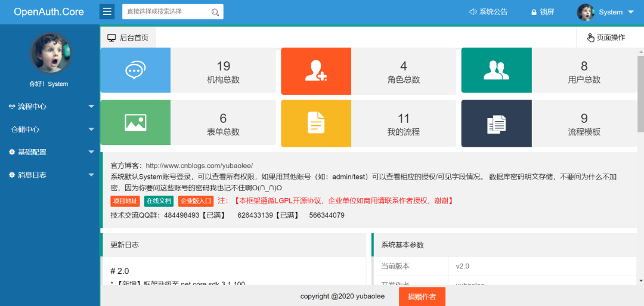
Task: Click the scrollbar up arrow
Action: point(640,52)
